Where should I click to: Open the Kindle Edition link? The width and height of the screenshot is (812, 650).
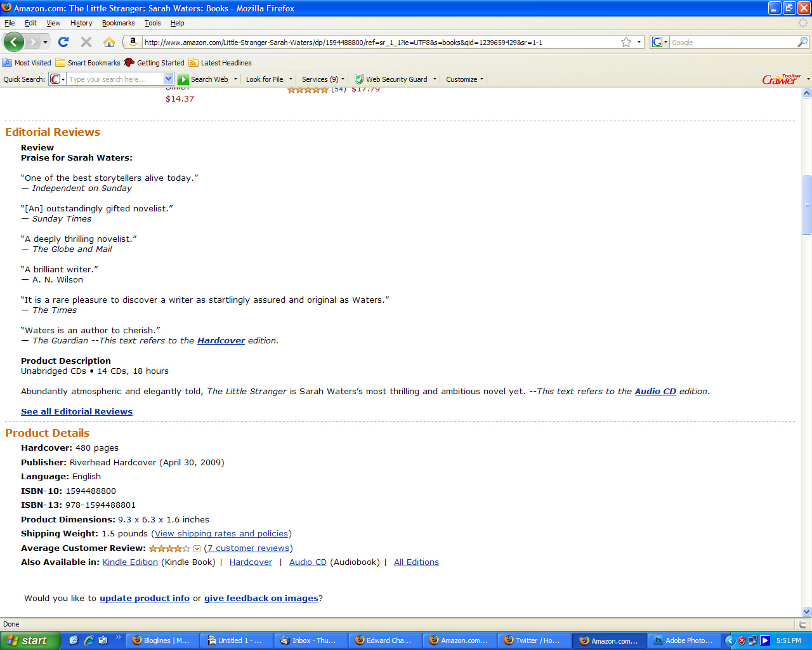[x=130, y=562]
